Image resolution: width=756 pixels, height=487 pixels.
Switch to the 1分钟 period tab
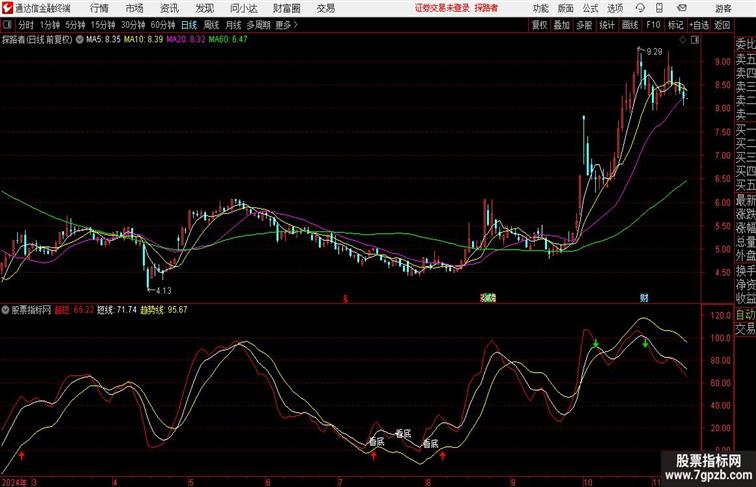point(50,25)
